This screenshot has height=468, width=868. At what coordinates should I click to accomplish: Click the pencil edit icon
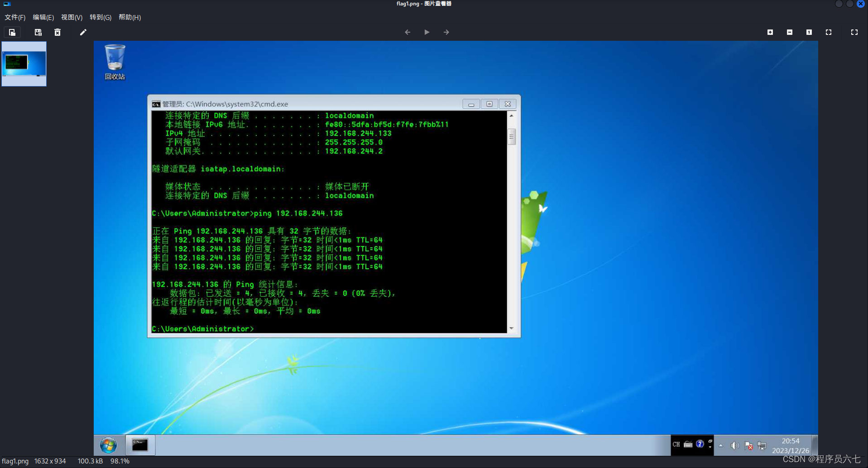[x=83, y=32]
